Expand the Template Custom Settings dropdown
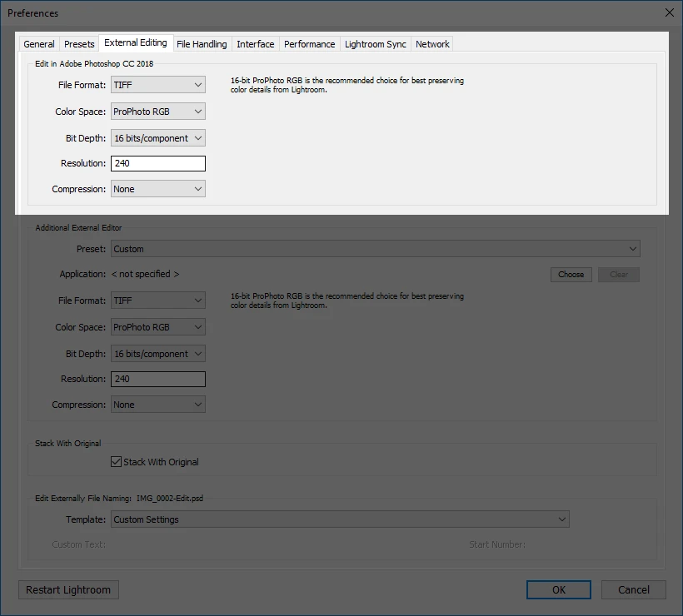 [340, 519]
